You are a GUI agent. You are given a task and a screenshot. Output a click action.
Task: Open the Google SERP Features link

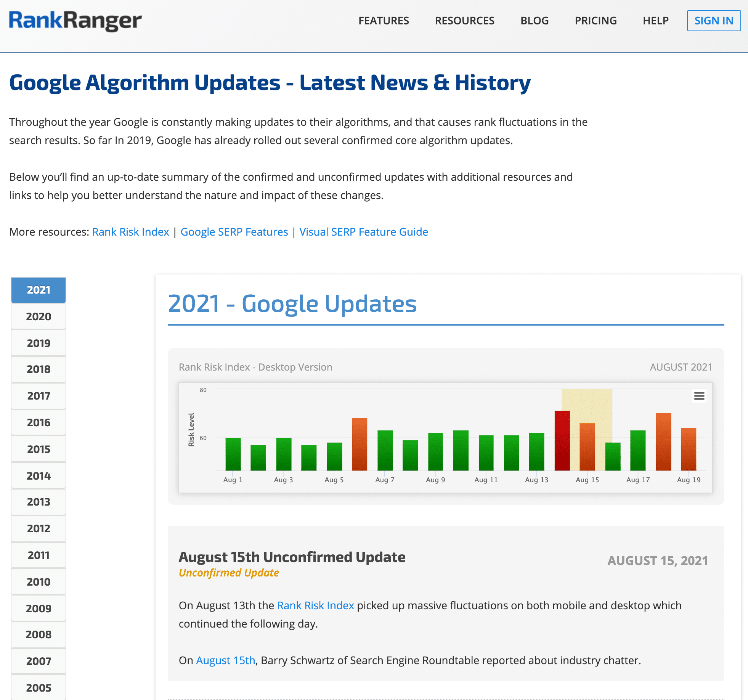click(x=234, y=232)
